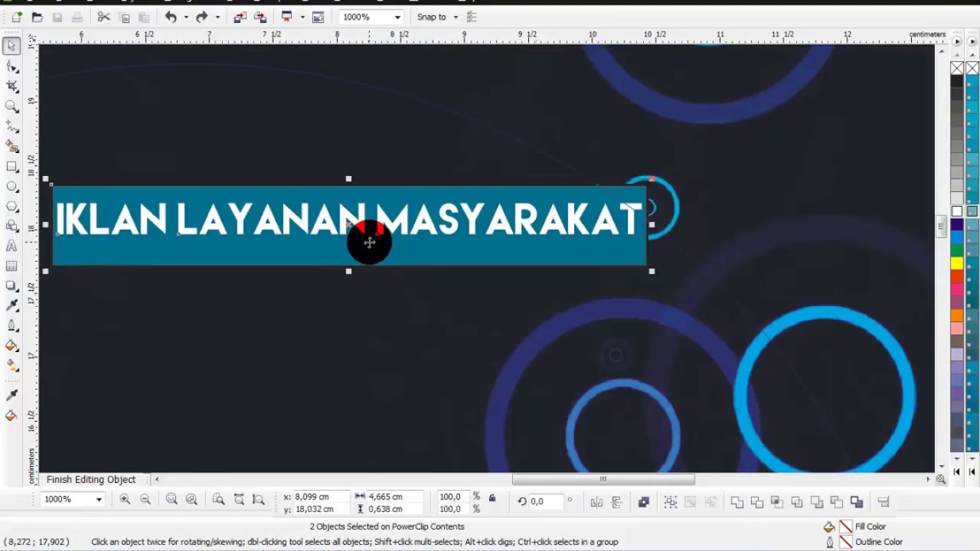Click the Y position field 18,032 cm
This screenshot has height=551, width=980.
pos(322,509)
